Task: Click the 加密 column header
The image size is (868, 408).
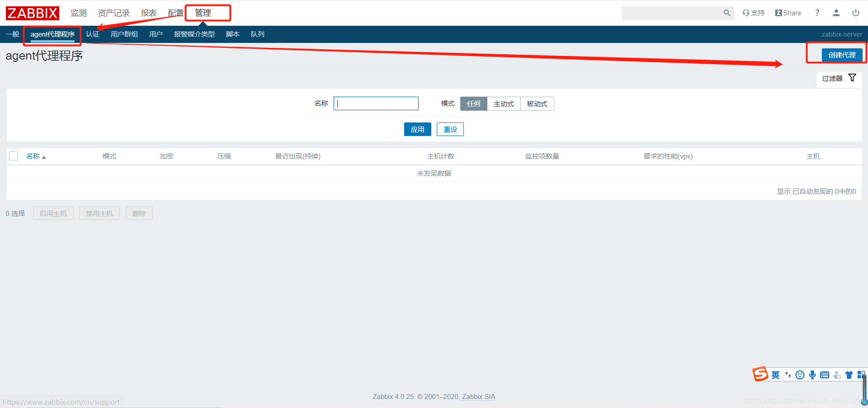Action: coord(167,156)
